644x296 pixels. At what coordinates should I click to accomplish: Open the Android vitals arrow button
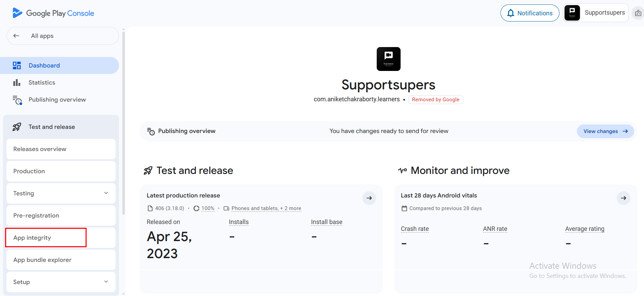point(623,198)
